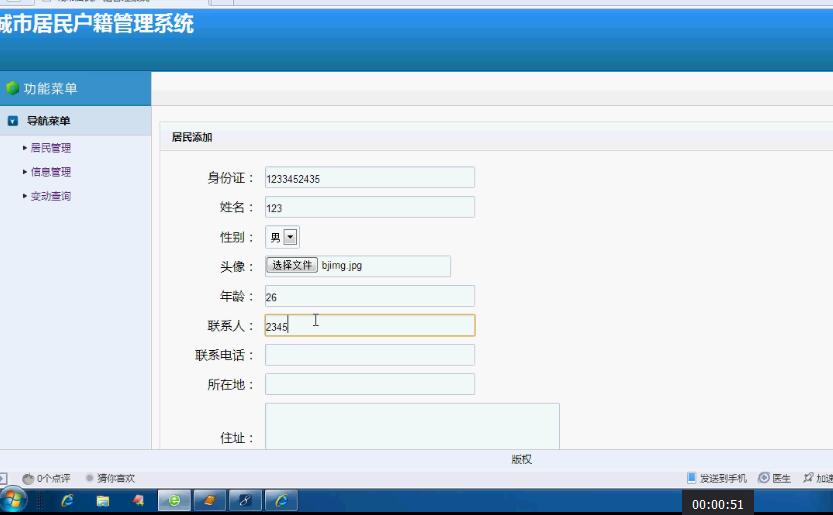833x515 pixels.
Task: Click the 功能菜单 sidebar header
Action: tap(50, 88)
